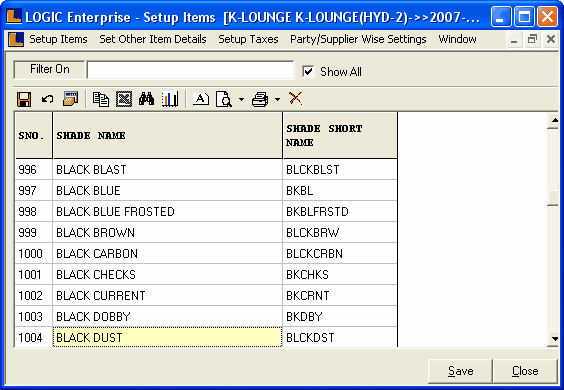Viewport: 564px width, 390px height.
Task: Click the Filter On button
Action: pos(49,69)
